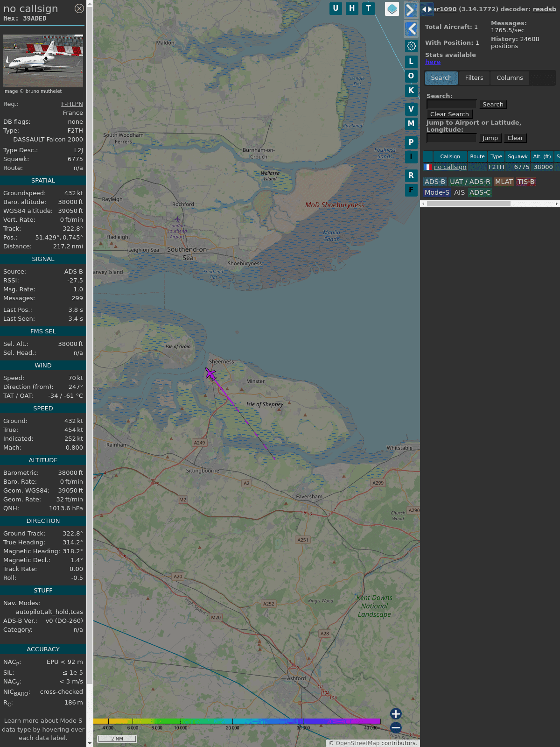Toggle the MLAT source filter

(504, 182)
